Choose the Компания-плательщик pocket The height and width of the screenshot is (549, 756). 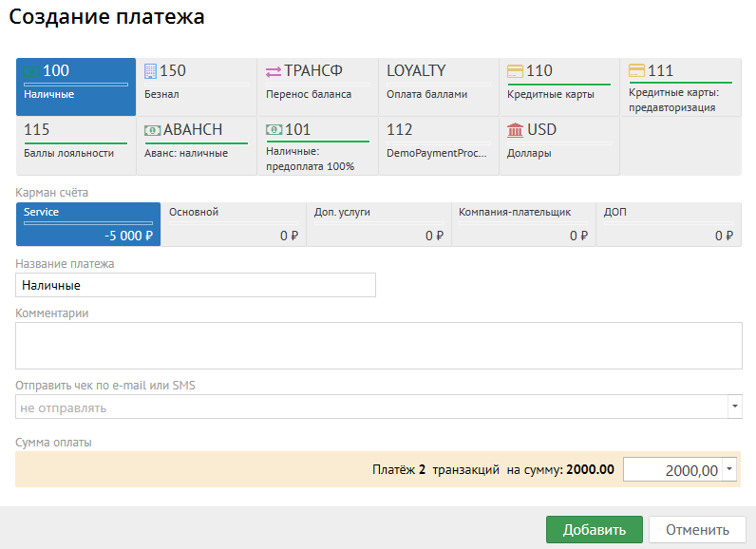pos(523,224)
